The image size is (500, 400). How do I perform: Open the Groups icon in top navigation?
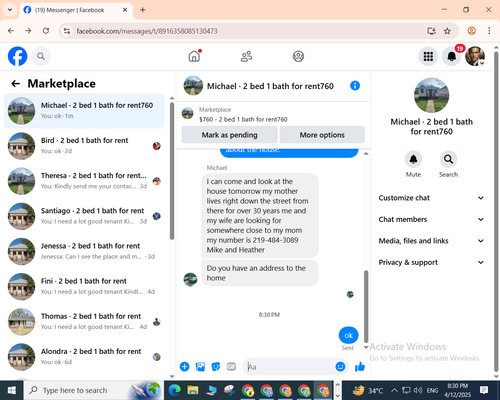(x=298, y=56)
